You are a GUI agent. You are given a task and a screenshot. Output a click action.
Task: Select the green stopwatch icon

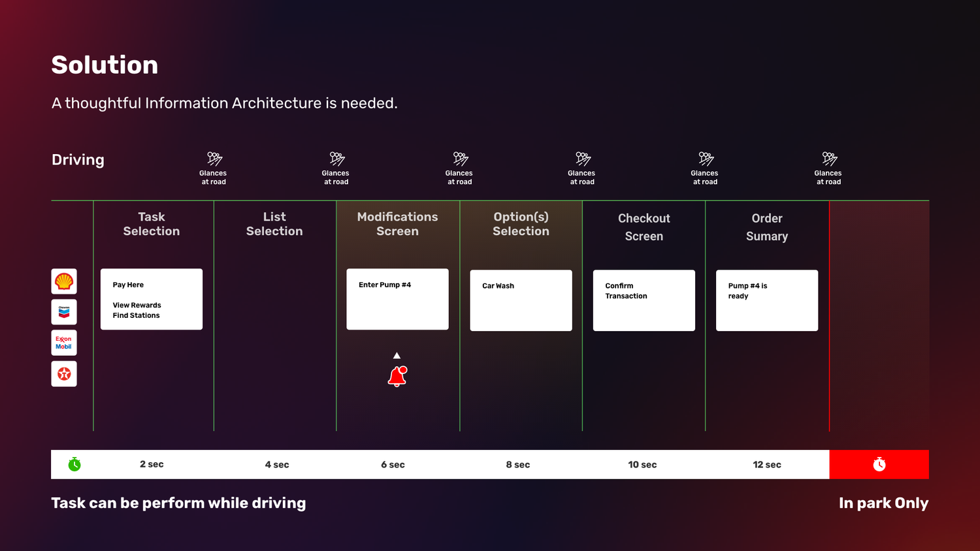point(74,464)
